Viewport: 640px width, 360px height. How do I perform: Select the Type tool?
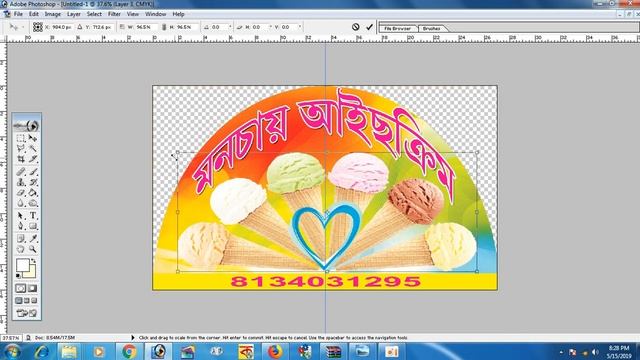click(33, 216)
